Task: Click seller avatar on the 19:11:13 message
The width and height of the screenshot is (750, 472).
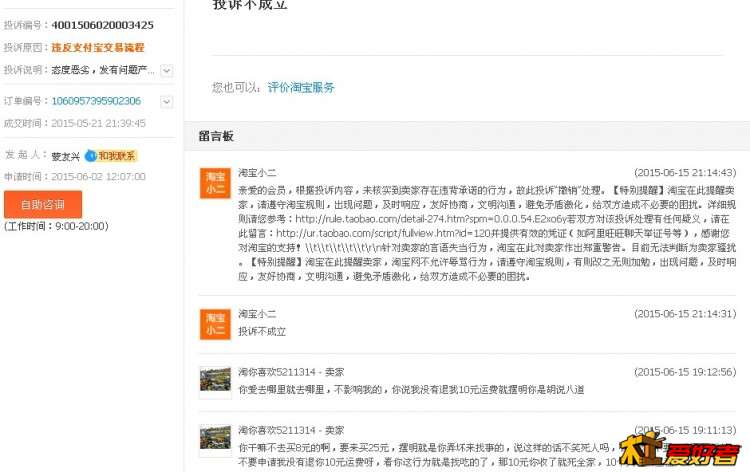Action: coord(215,440)
